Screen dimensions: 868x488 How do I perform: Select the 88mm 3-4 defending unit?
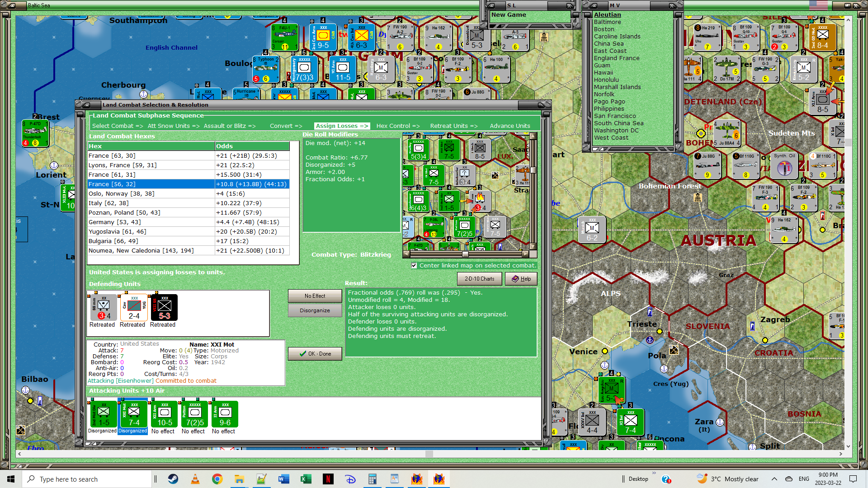103,307
